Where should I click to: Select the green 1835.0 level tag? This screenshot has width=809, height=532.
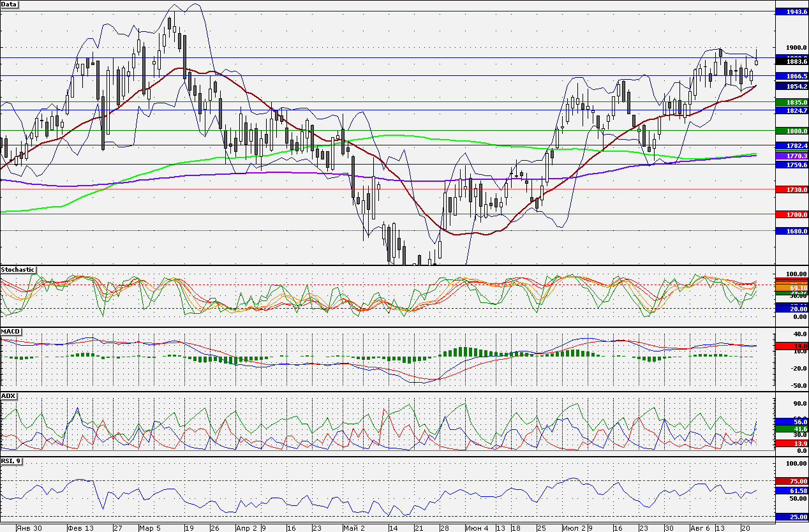click(790, 102)
